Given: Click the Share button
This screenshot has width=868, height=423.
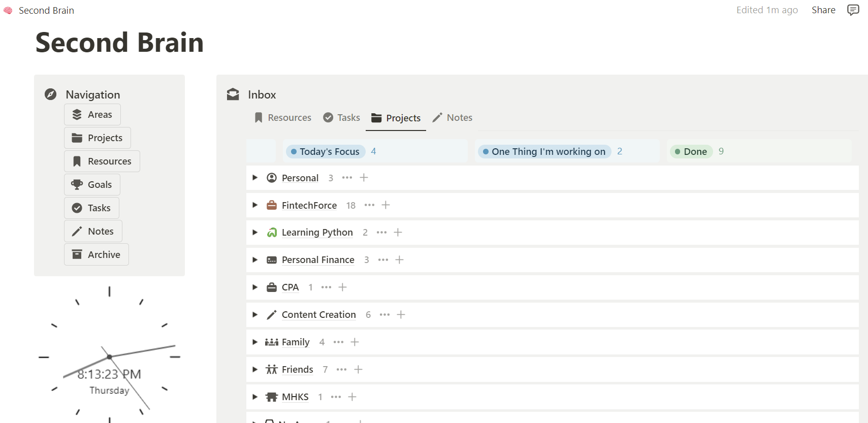Looking at the screenshot, I should coord(823,10).
